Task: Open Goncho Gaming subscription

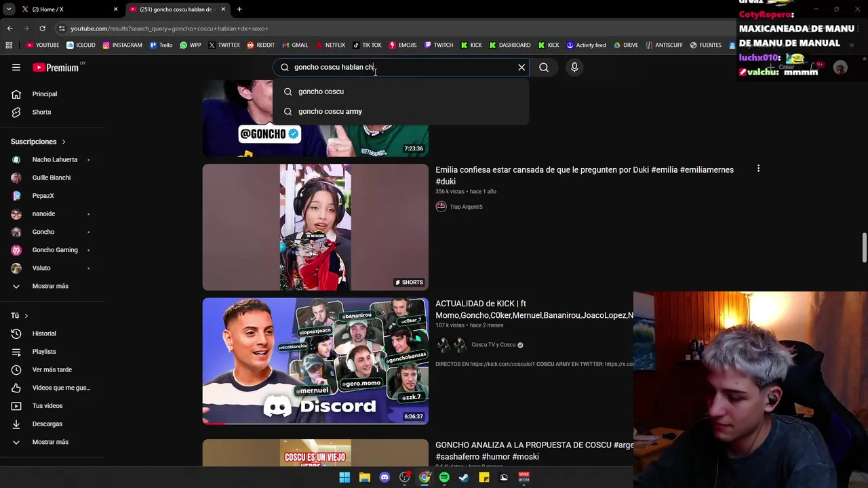Action: [55, 250]
